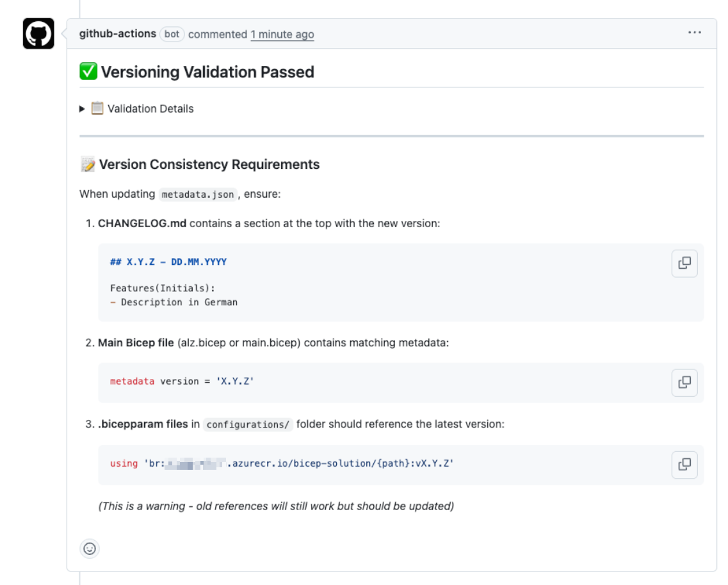Screen dimensions: 728x585
Task: Click the github-actions avatar icon
Action: [x=38, y=33]
